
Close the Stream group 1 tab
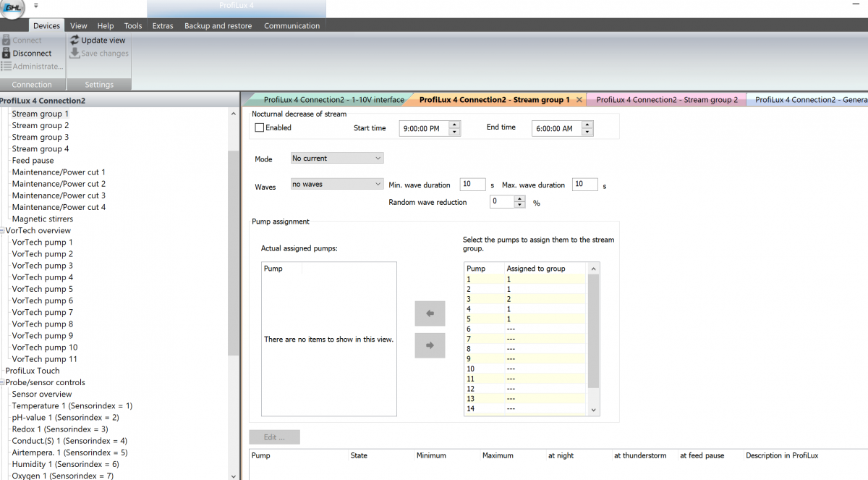(x=579, y=100)
